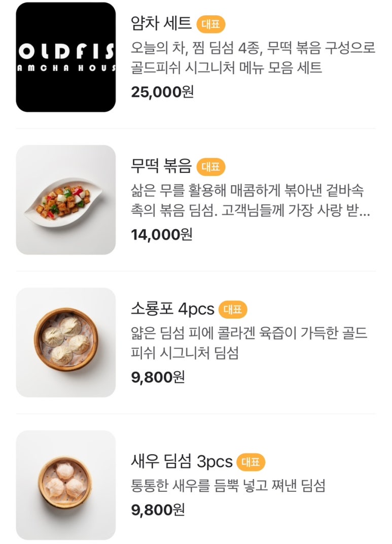The image size is (392, 544).
Task: Open the Goldfish Yamcha House logo thumbnail
Action: 66,57
